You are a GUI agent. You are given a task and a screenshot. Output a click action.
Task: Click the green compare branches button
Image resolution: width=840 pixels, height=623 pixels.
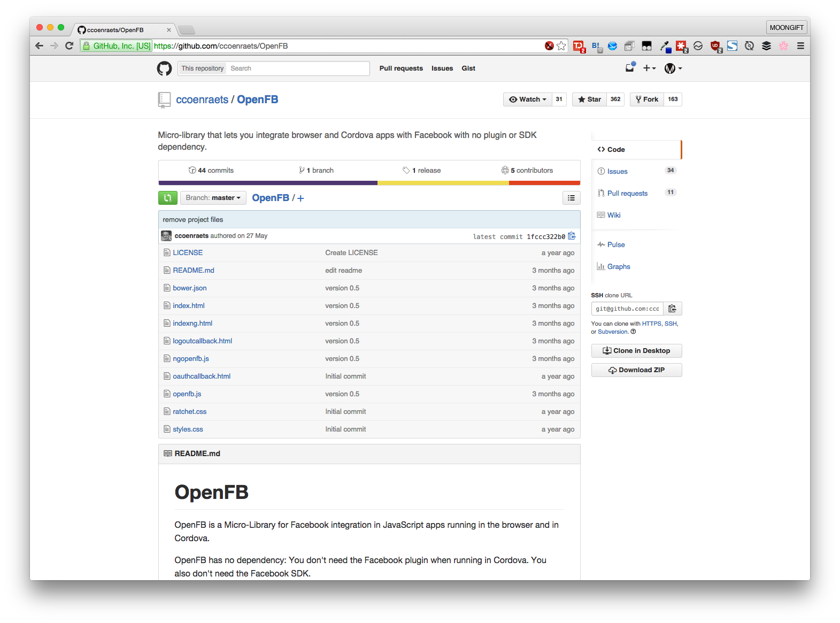(167, 198)
